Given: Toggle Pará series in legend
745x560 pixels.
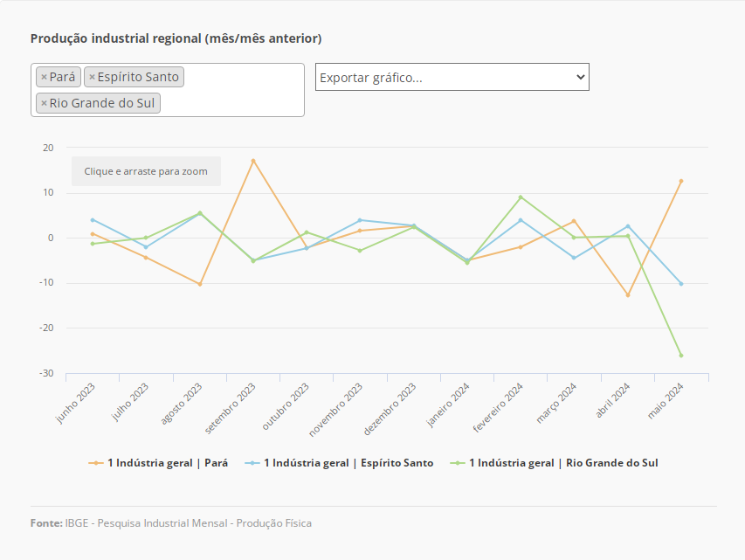Looking at the screenshot, I should [167, 463].
